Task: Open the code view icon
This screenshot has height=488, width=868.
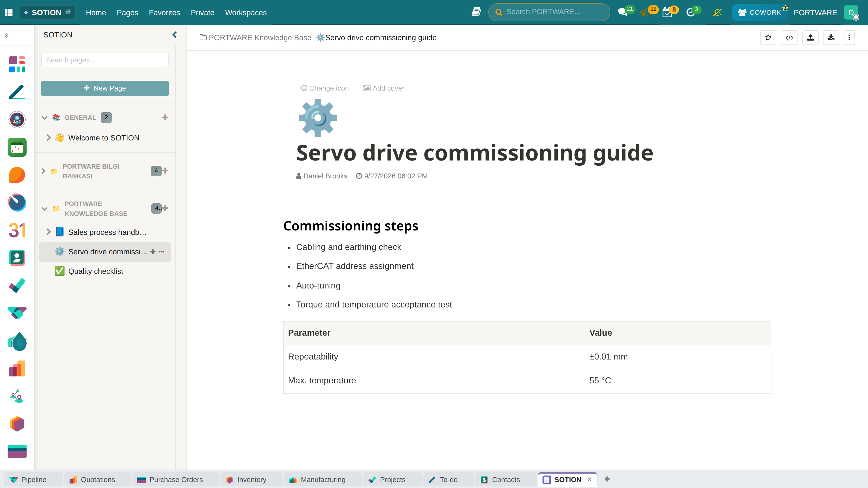Action: point(789,37)
